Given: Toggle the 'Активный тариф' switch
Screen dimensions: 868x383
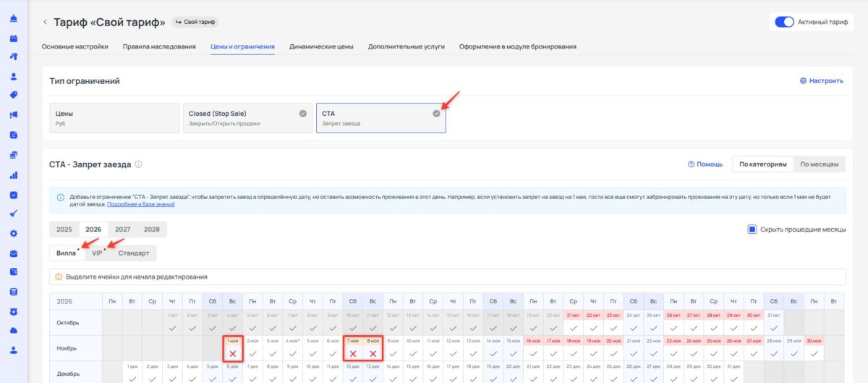Looking at the screenshot, I should 784,22.
